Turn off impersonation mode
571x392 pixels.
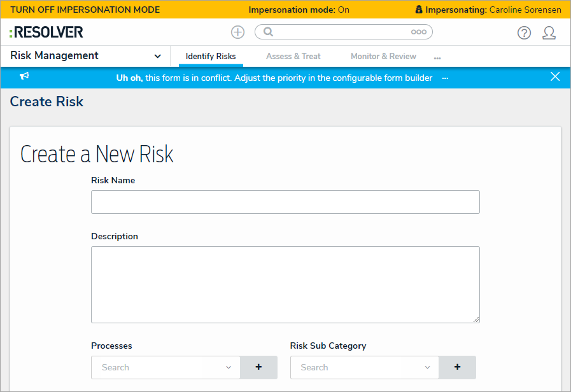[85, 10]
